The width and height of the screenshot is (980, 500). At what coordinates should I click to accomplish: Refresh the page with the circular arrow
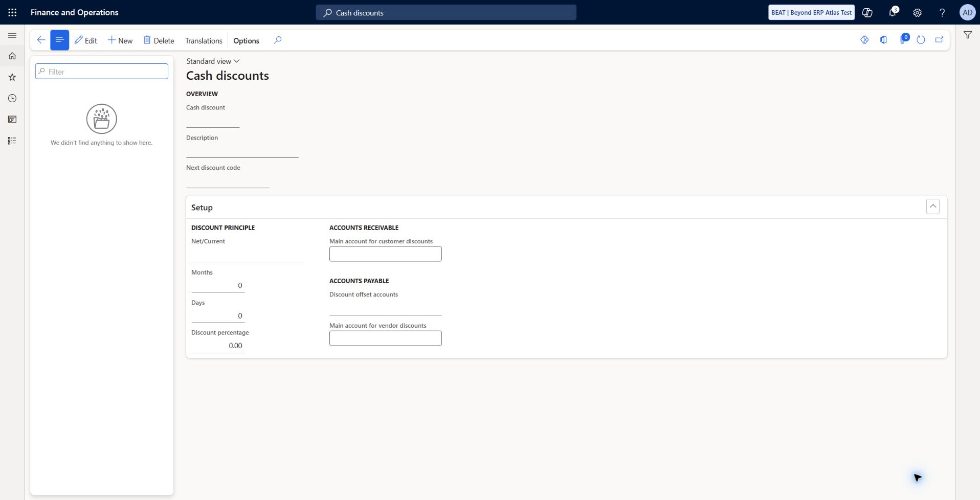coord(921,40)
